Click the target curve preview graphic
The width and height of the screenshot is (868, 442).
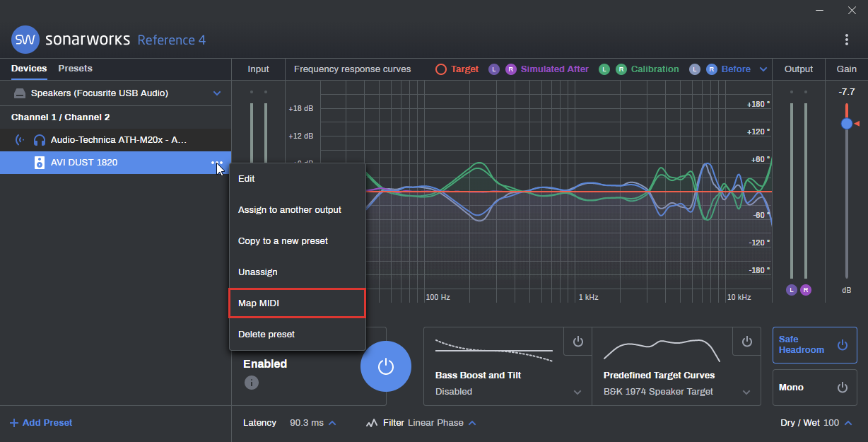tap(662, 349)
